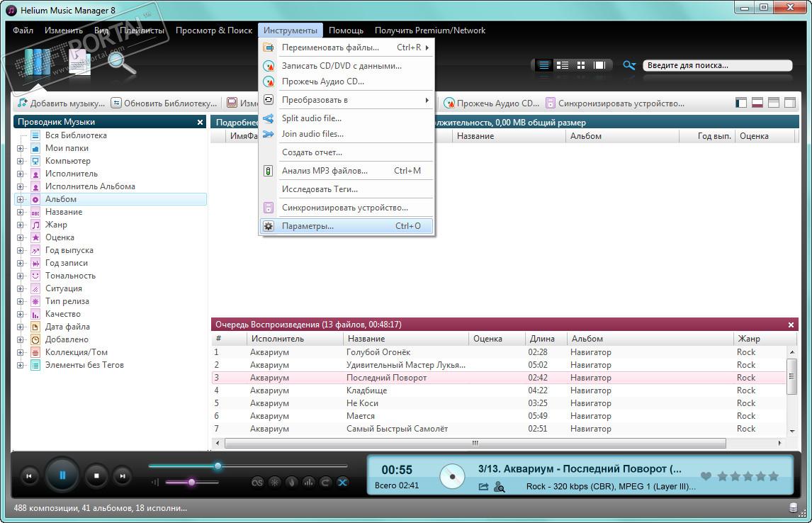Click the purple volume slider handle
The image size is (812, 523).
191,482
